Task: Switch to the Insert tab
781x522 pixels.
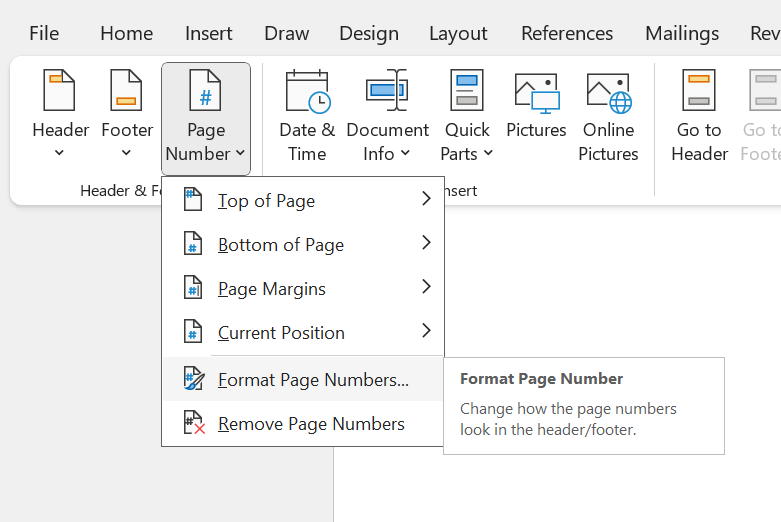Action: pos(209,33)
